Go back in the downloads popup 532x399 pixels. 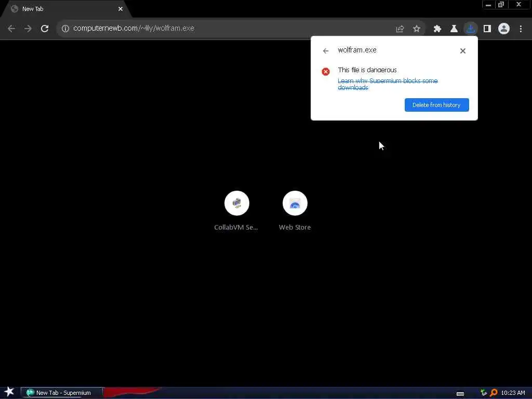point(325,51)
